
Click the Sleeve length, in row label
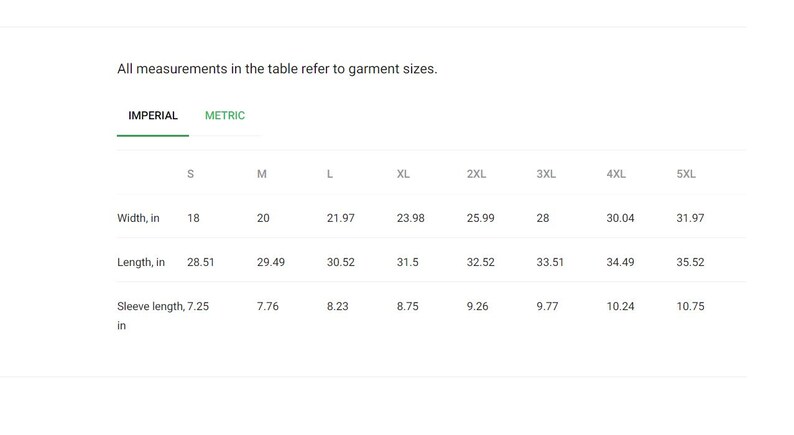point(151,316)
